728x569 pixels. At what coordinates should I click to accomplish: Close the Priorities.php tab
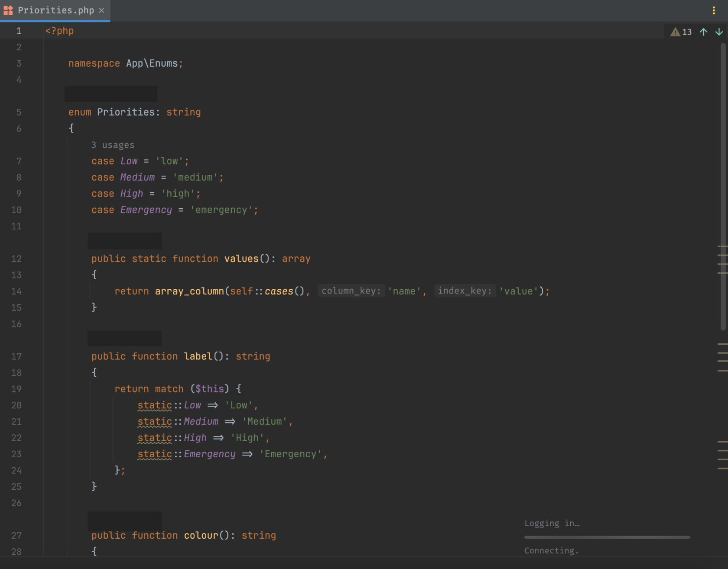click(101, 10)
